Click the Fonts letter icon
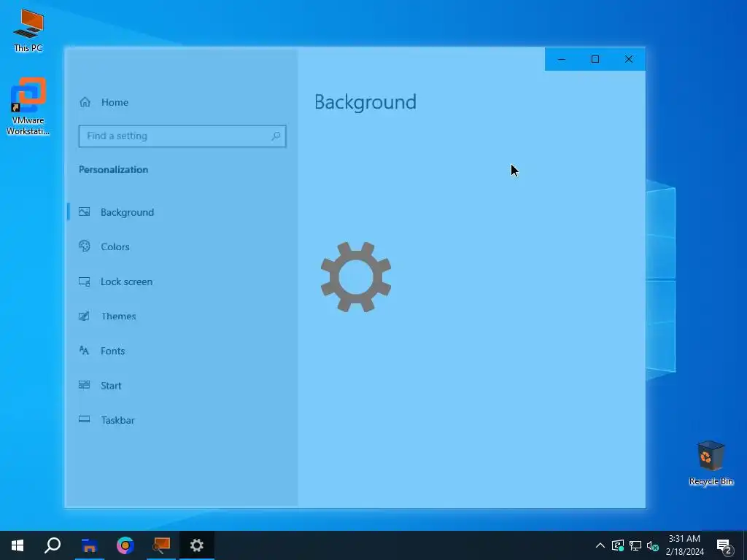Viewport: 747px width, 560px height. click(85, 351)
